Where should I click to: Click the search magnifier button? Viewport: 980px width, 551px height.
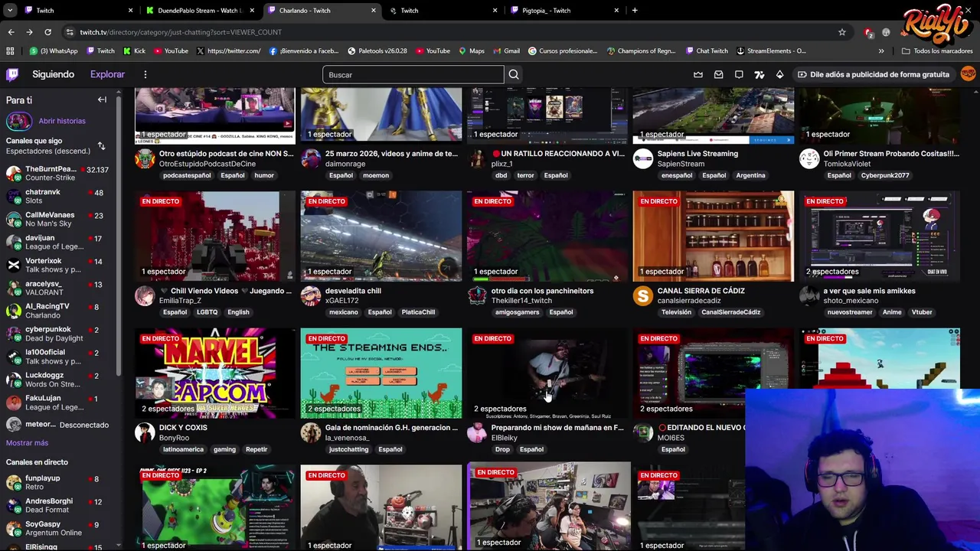pos(514,74)
